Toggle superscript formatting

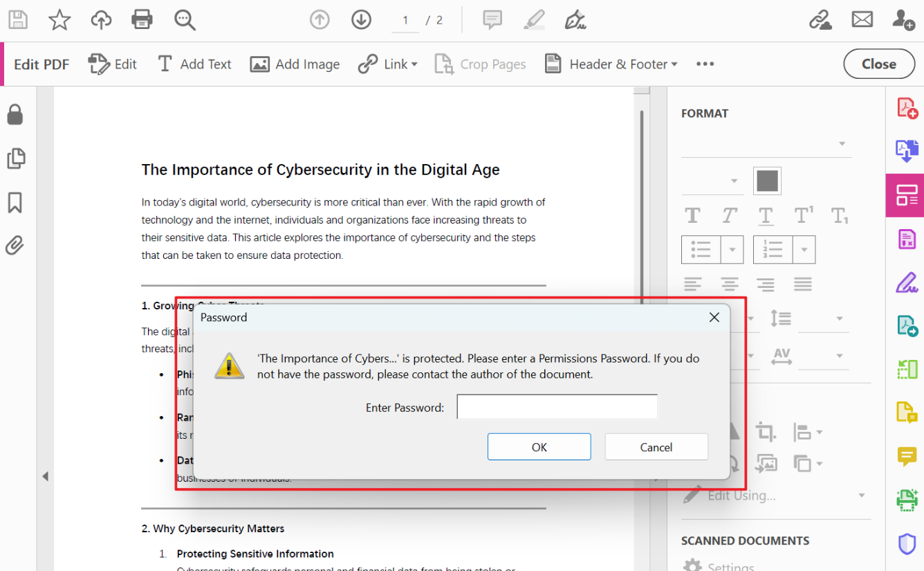(803, 215)
